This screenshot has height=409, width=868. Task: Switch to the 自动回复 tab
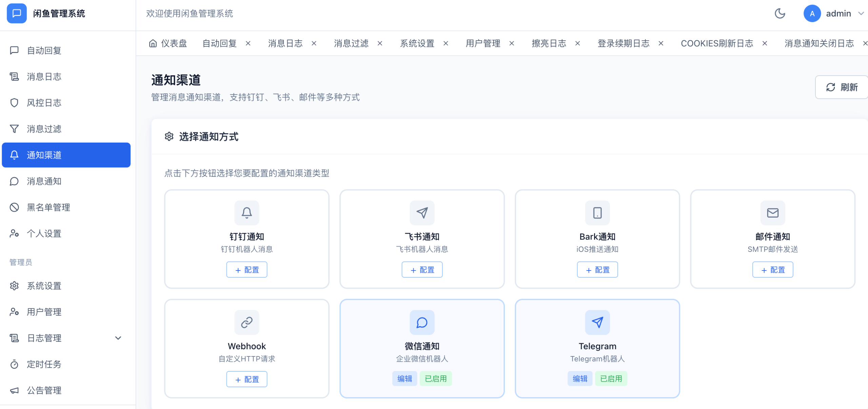219,43
